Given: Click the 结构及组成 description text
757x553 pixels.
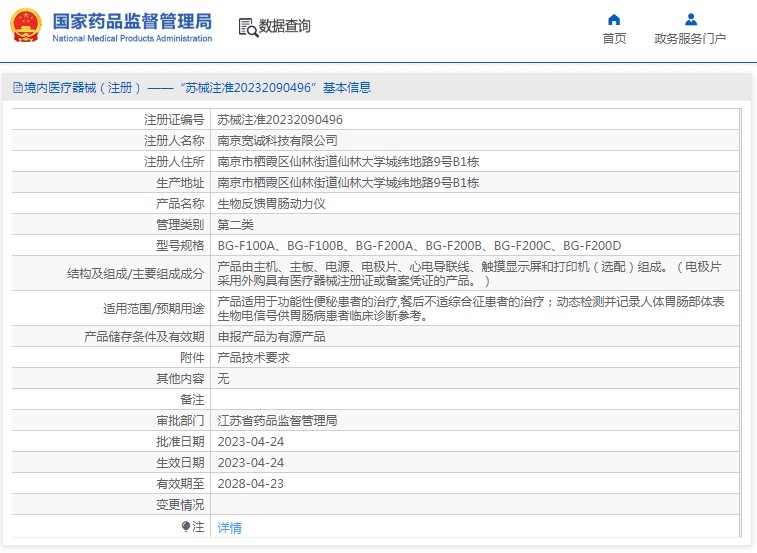Looking at the screenshot, I should click(469, 273).
